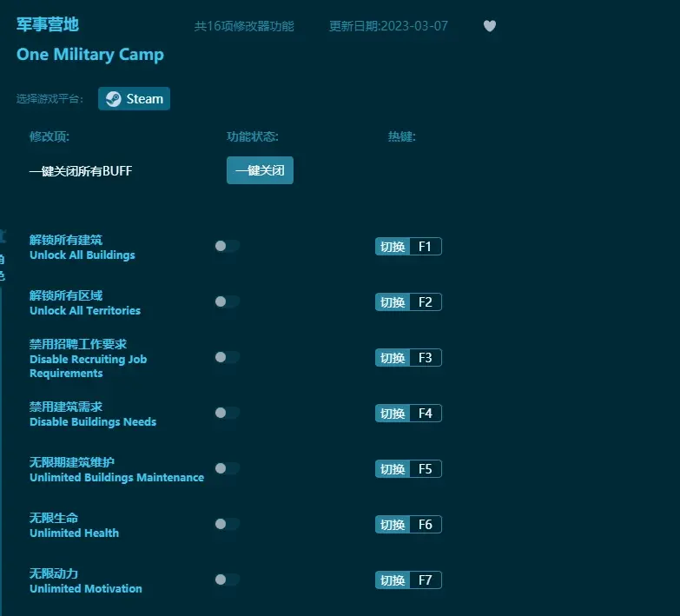
Task: Click the 功能状态: column header
Action: click(253, 136)
